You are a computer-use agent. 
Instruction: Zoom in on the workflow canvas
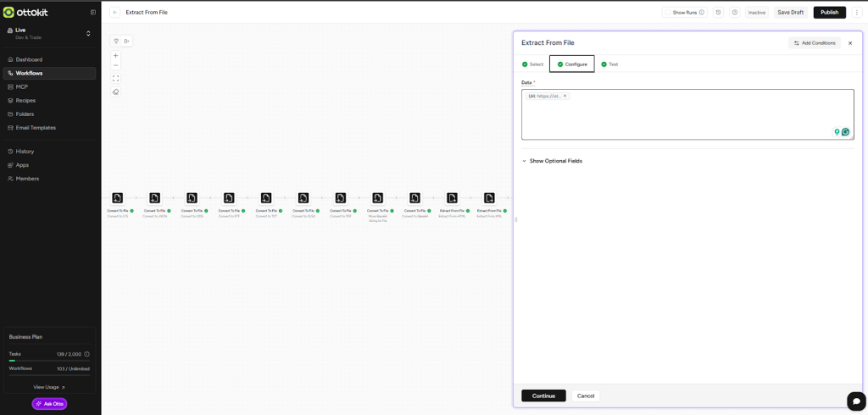coord(116,56)
